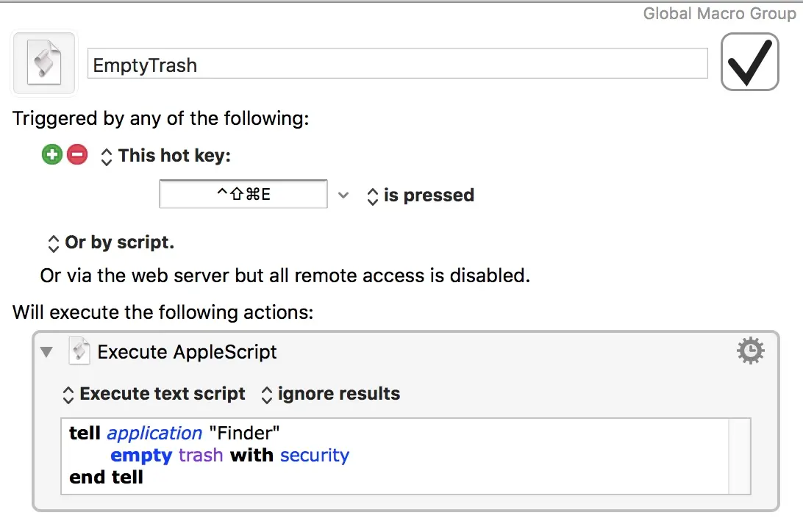Screen dimensions: 803x532
Task: Click the "empty trash with security" script line
Action: (x=229, y=456)
